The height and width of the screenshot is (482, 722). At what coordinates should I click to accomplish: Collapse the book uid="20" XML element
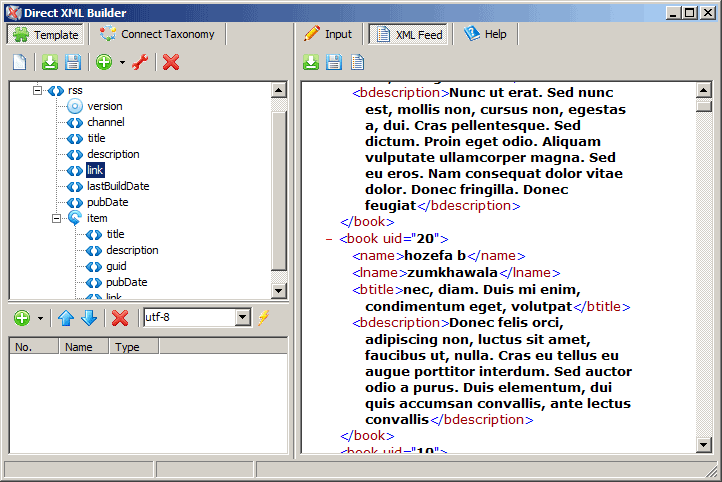pos(329,239)
